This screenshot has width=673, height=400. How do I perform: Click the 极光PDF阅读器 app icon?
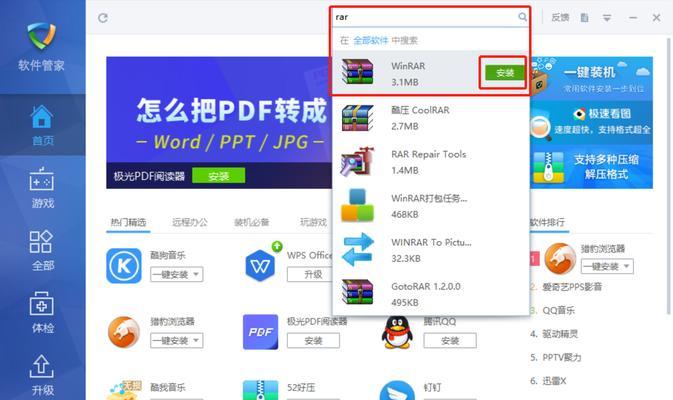(x=261, y=332)
